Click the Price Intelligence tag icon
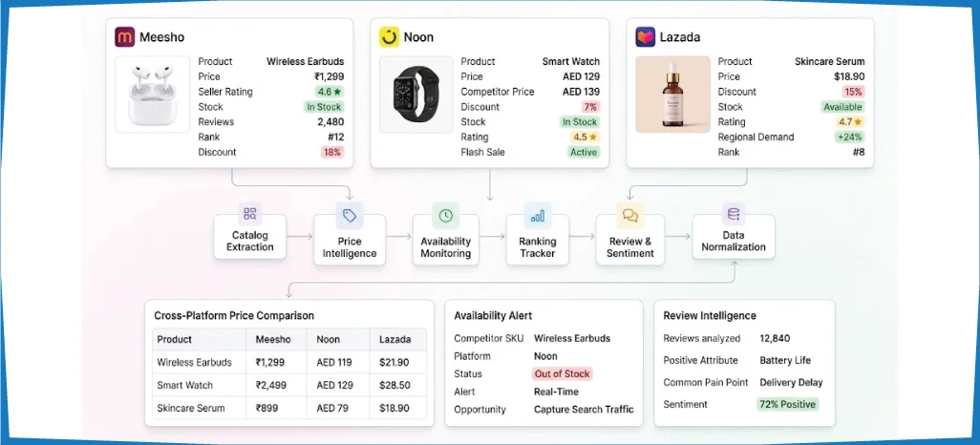 [350, 216]
